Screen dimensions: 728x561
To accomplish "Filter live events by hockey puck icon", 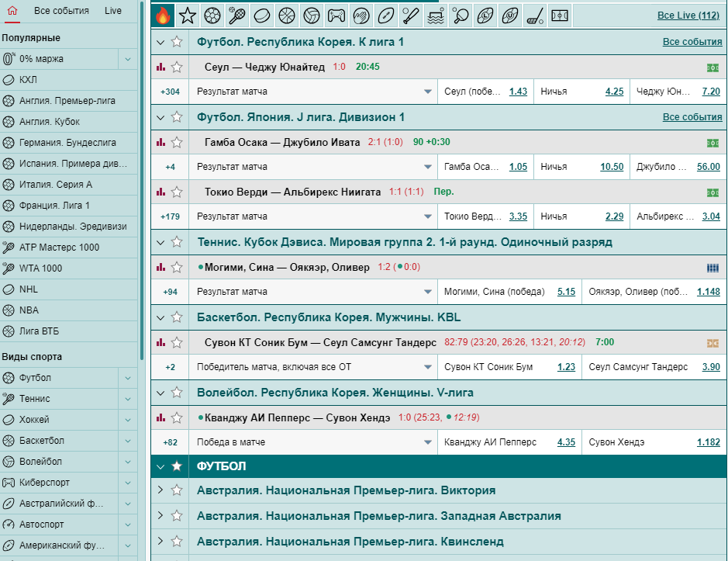I will (262, 16).
